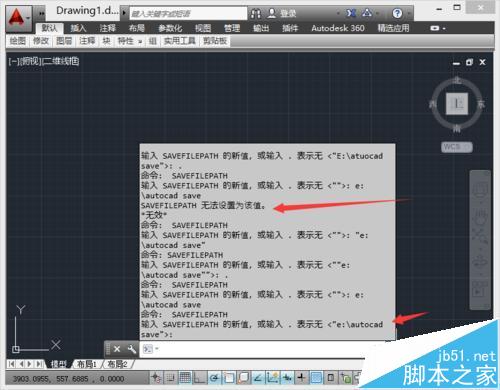The width and height of the screenshot is (500, 390).
Task: Click the binoculars search icon
Action: (x=256, y=13)
